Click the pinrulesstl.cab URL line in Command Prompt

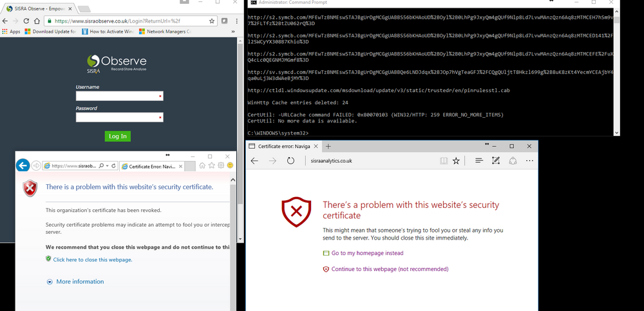point(379,90)
